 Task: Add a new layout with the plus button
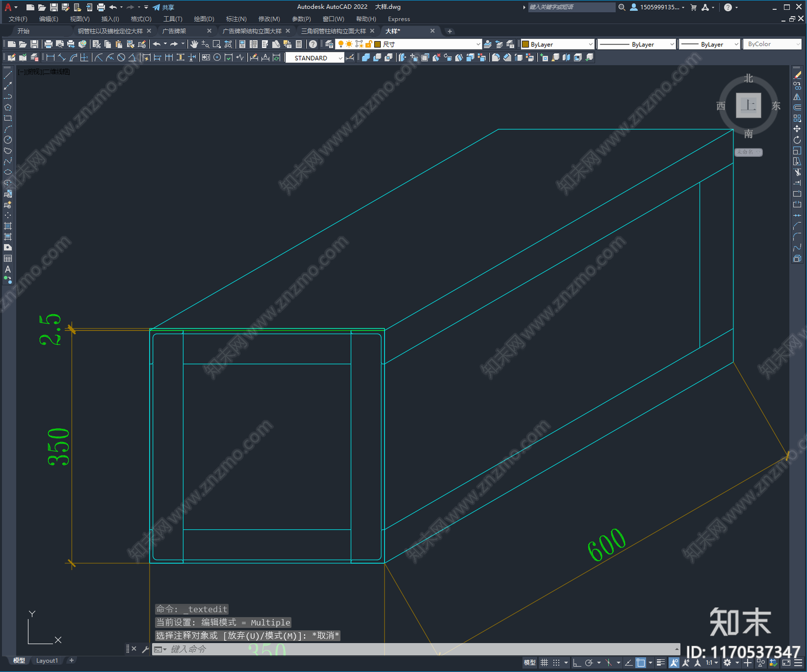[x=71, y=660]
